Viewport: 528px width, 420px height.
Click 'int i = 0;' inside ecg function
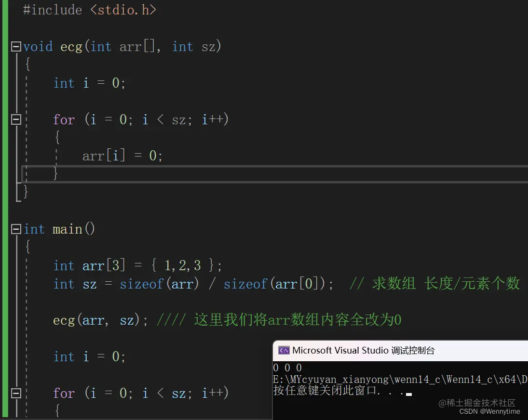point(89,83)
